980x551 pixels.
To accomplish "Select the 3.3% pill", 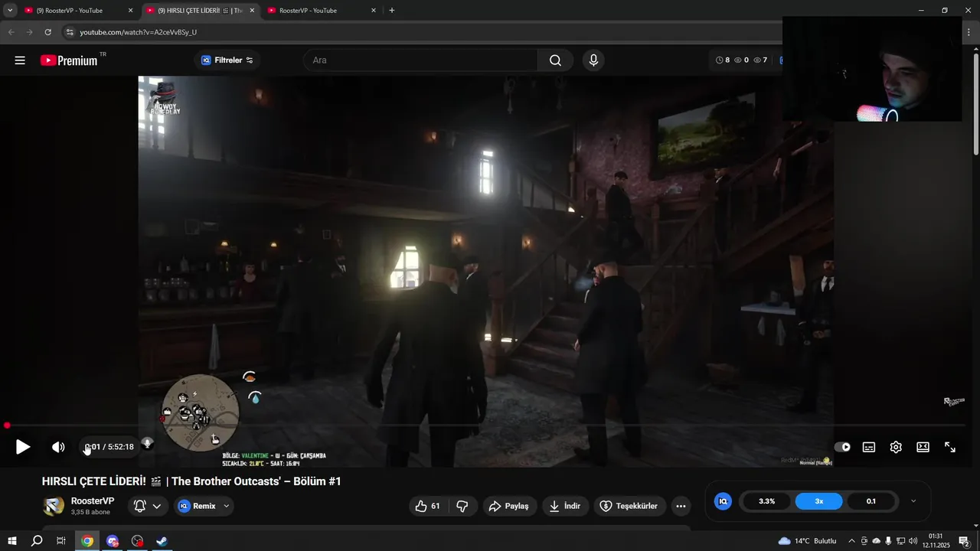I will point(767,501).
